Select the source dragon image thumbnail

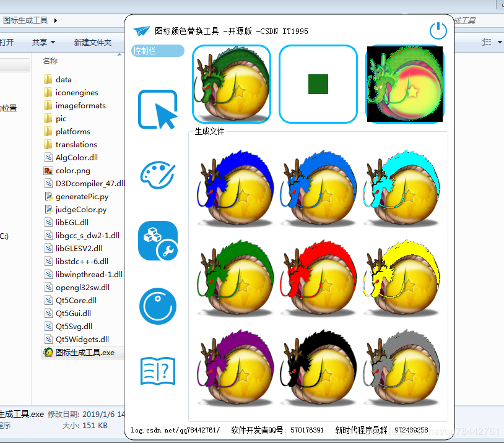232,84
